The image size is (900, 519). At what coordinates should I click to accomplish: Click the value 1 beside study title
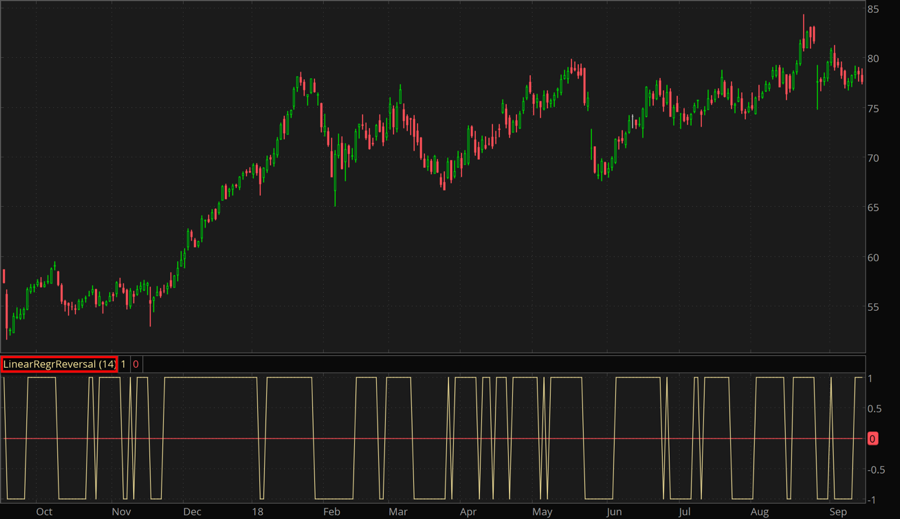124,364
